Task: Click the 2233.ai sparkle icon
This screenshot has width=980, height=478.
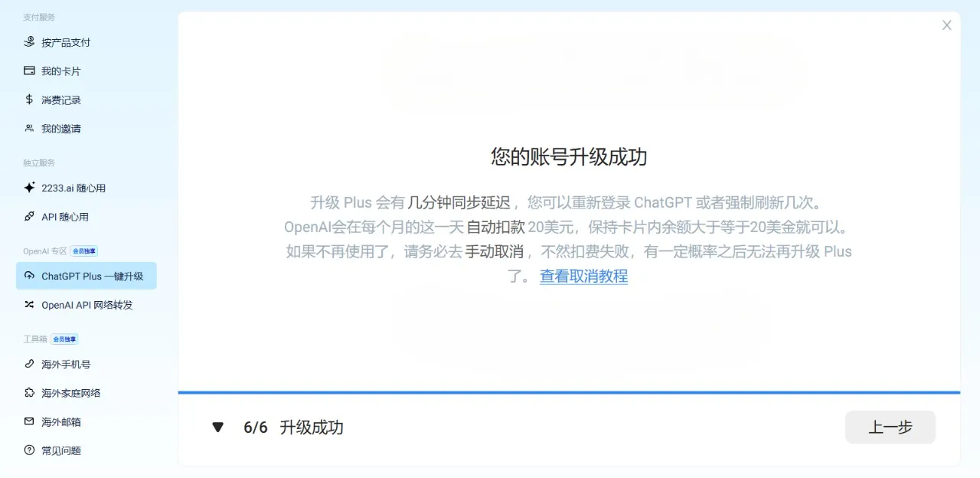Action: coord(29,187)
